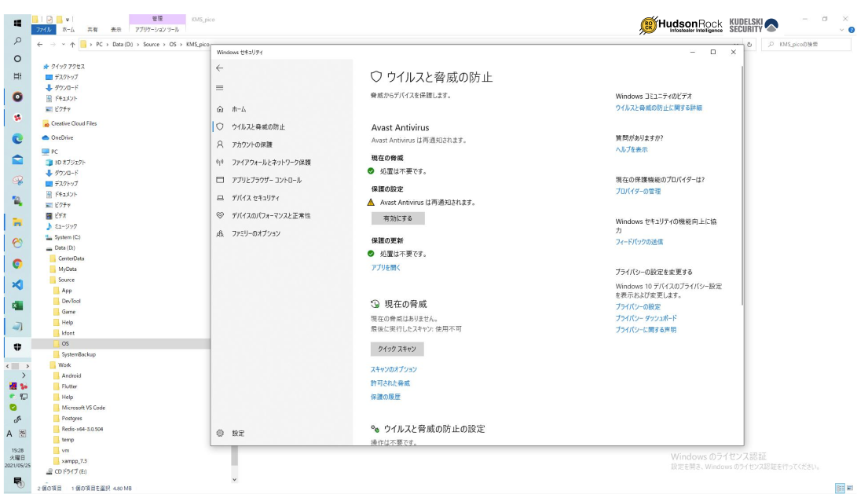
Task: Select クイック アクセス in navigation tree
Action: pos(68,67)
